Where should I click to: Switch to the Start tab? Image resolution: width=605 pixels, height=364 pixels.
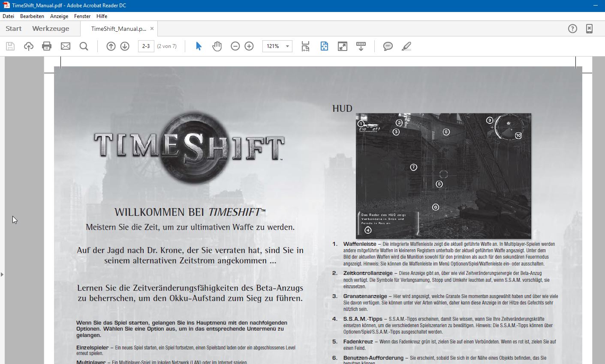tap(14, 29)
